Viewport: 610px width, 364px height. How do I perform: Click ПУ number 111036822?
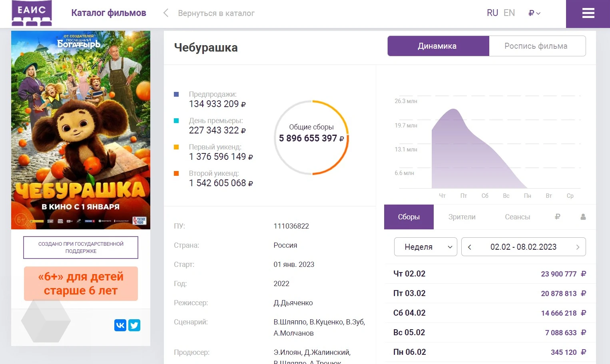[x=291, y=226]
